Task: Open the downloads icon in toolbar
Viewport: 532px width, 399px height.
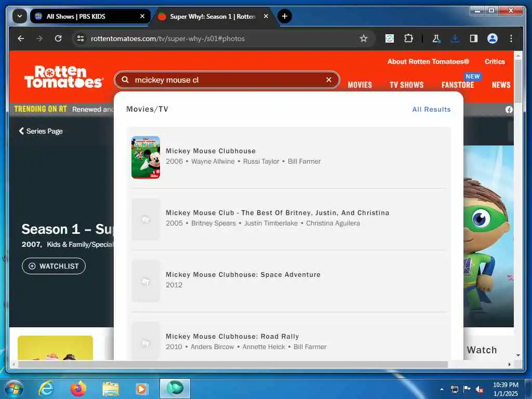Action: [x=455, y=38]
